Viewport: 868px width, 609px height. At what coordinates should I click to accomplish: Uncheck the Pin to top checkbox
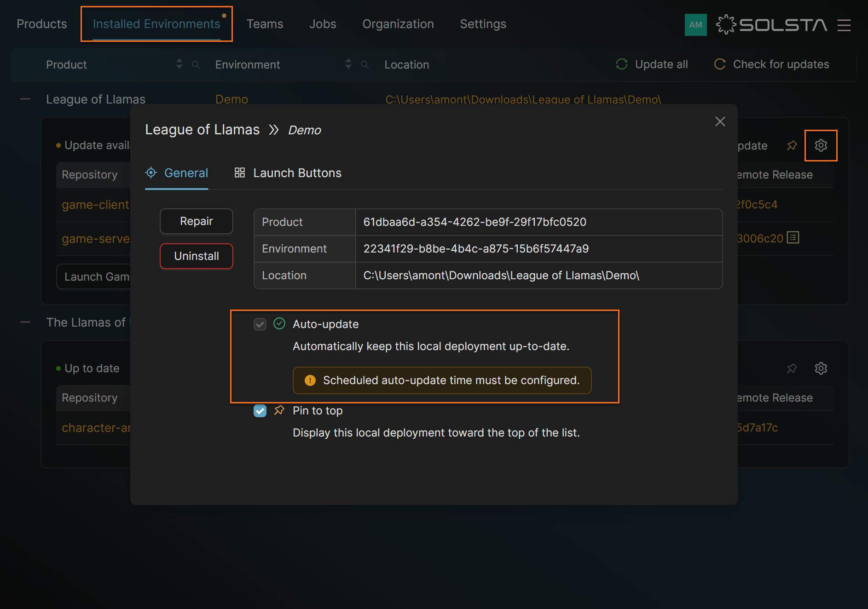260,411
